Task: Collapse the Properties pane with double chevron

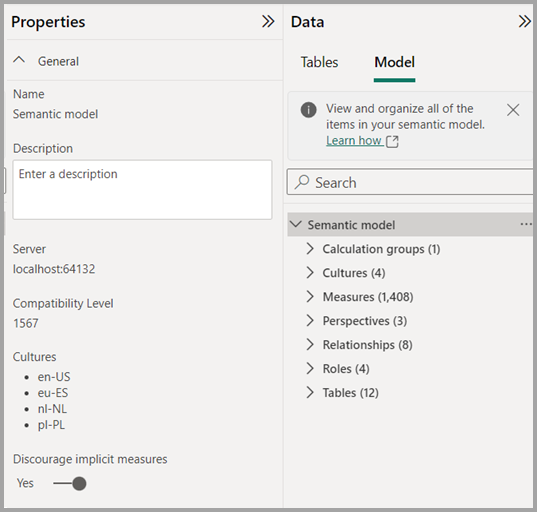Action: (268, 22)
